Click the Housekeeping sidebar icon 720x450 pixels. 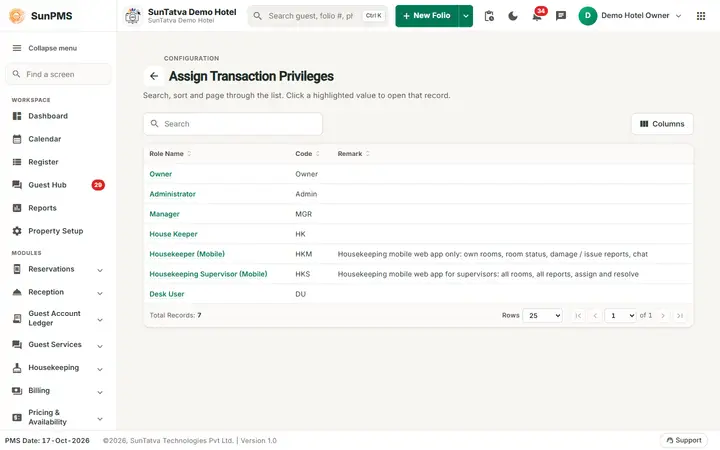click(17, 368)
